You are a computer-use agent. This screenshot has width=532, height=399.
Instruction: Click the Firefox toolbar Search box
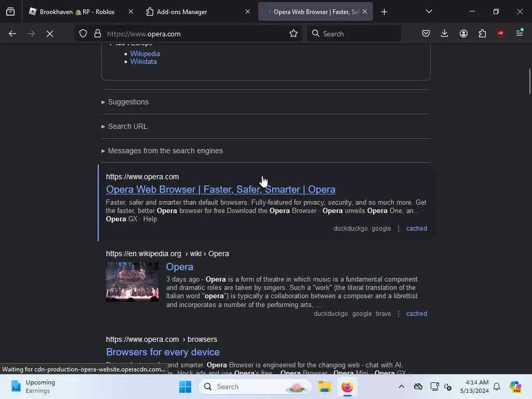[354, 34]
